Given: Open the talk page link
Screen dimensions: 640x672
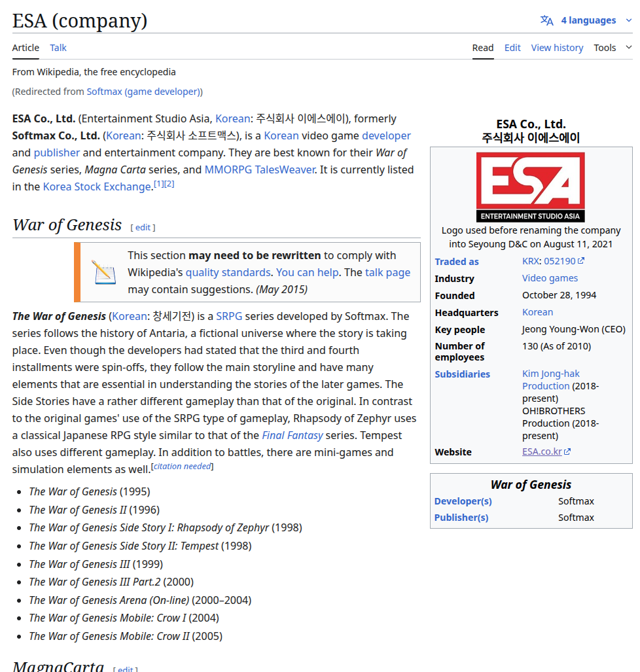Looking at the screenshot, I should click(387, 273).
